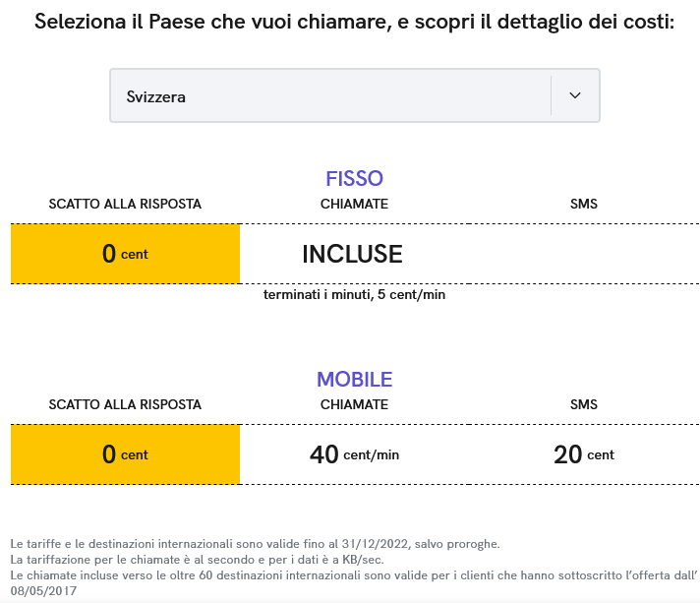Screen dimensions: 700x603
Task: Click the footnote about 60 international destinations
Action: [352, 575]
